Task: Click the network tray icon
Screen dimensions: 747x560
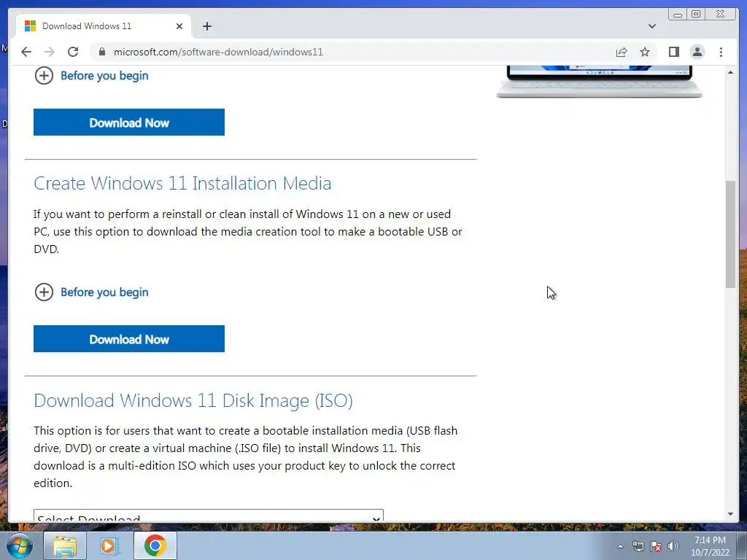Action: coord(638,546)
